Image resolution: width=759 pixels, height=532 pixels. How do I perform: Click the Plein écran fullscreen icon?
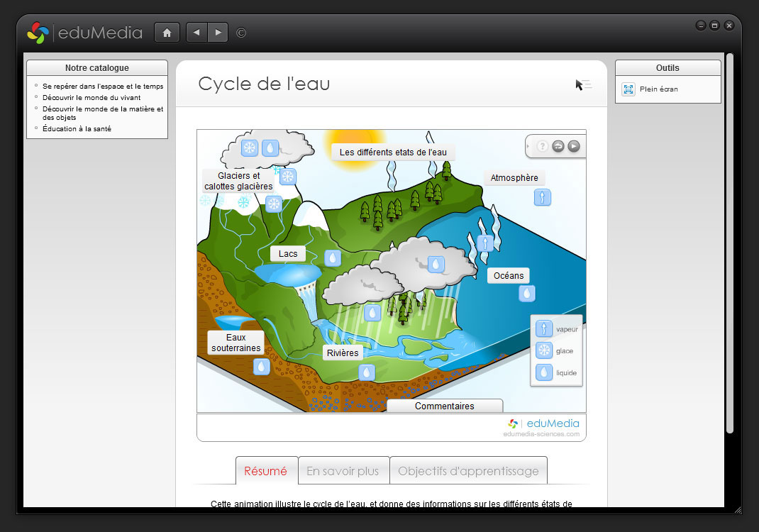(x=628, y=89)
